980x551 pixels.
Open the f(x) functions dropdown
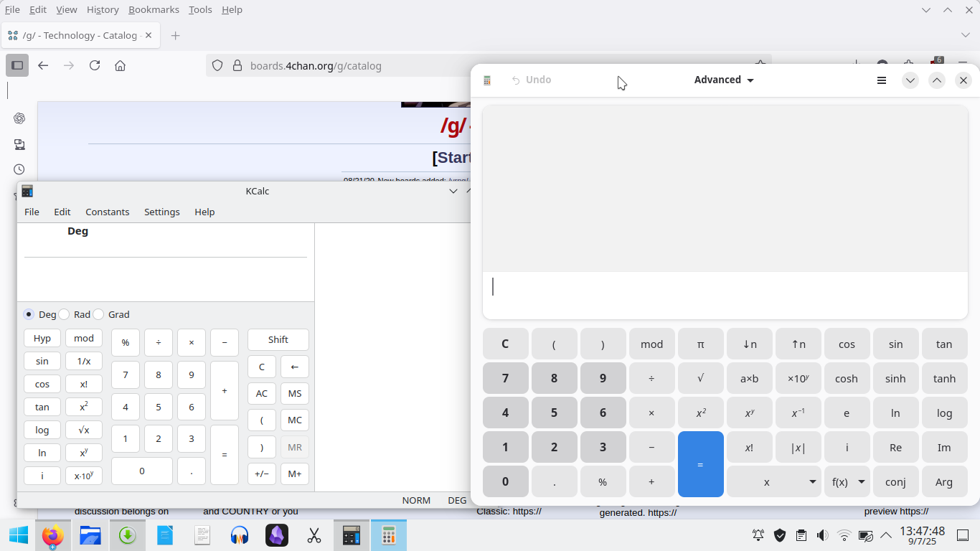click(x=847, y=482)
